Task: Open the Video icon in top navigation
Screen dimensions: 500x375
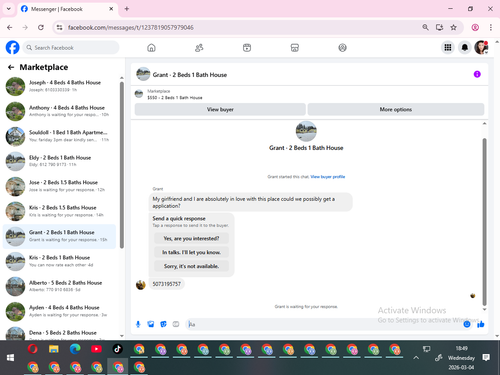Action: [247, 48]
